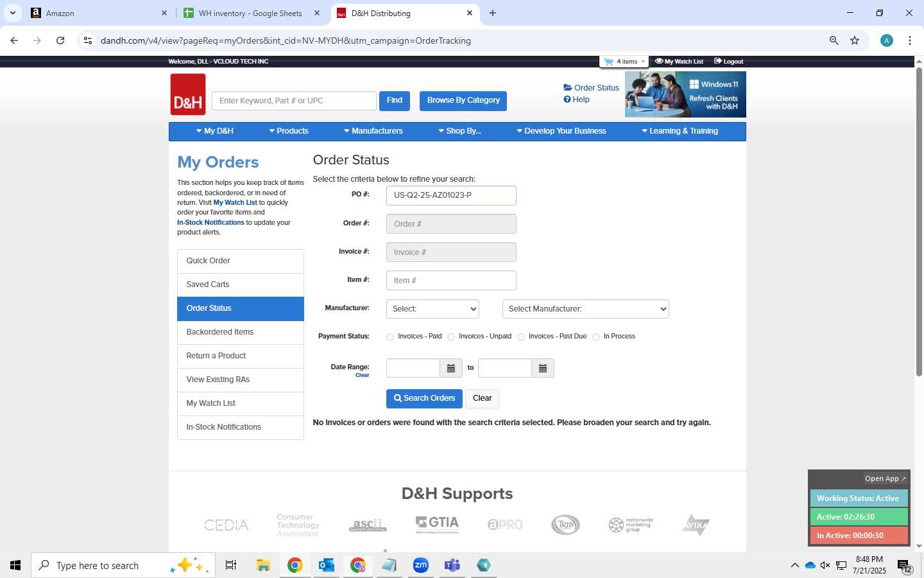Expand the Shop By... menu
The image size is (924, 578).
[x=459, y=131]
